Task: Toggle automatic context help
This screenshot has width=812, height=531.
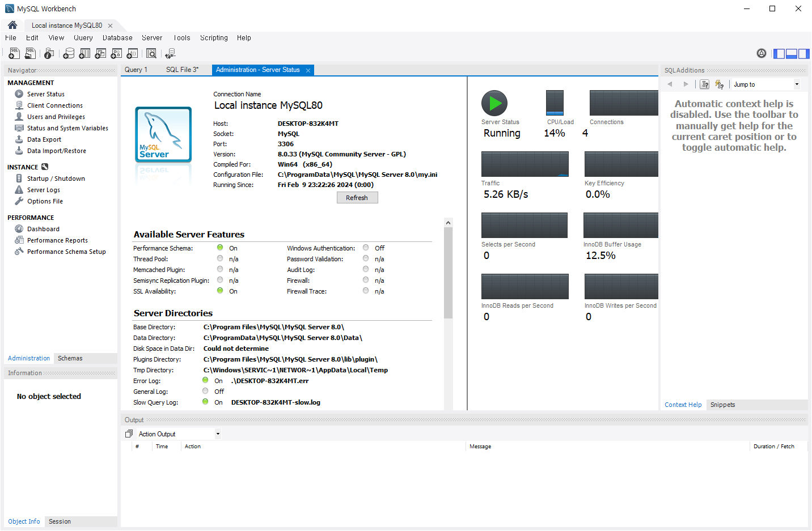Action: (x=720, y=84)
